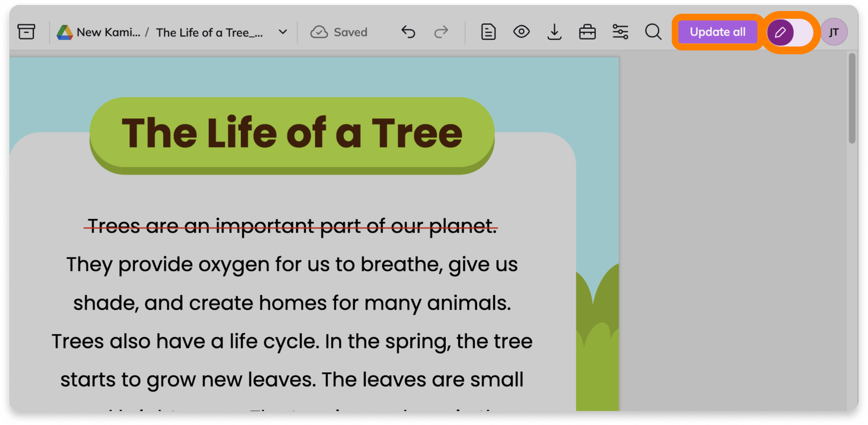Click the line starting They provide oxygen

point(292,264)
